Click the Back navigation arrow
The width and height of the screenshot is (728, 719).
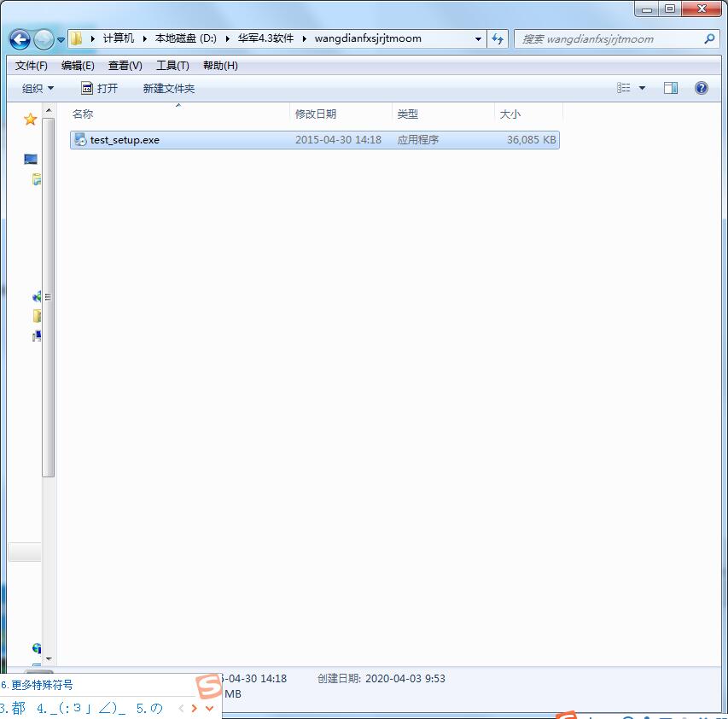pyautogui.click(x=19, y=39)
